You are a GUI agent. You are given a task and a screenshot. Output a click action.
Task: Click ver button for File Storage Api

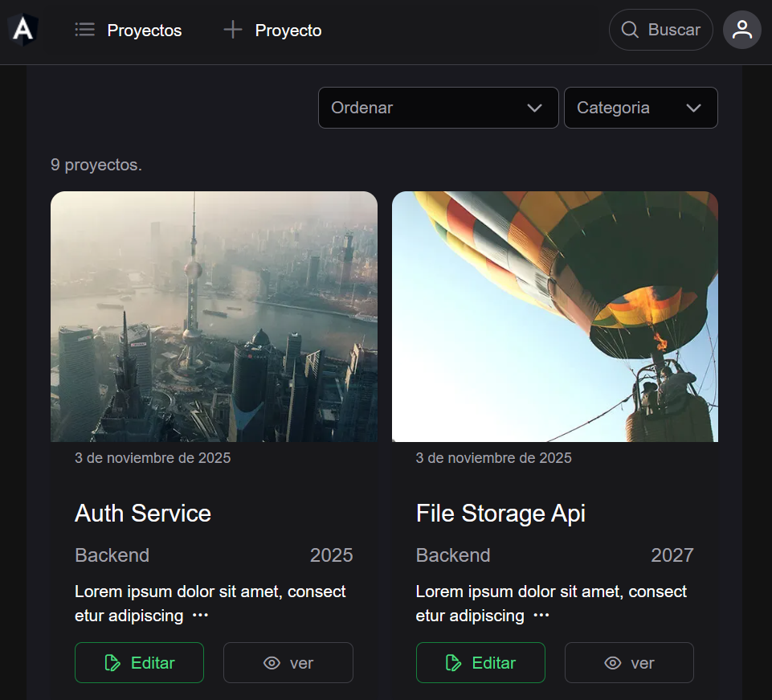[629, 662]
